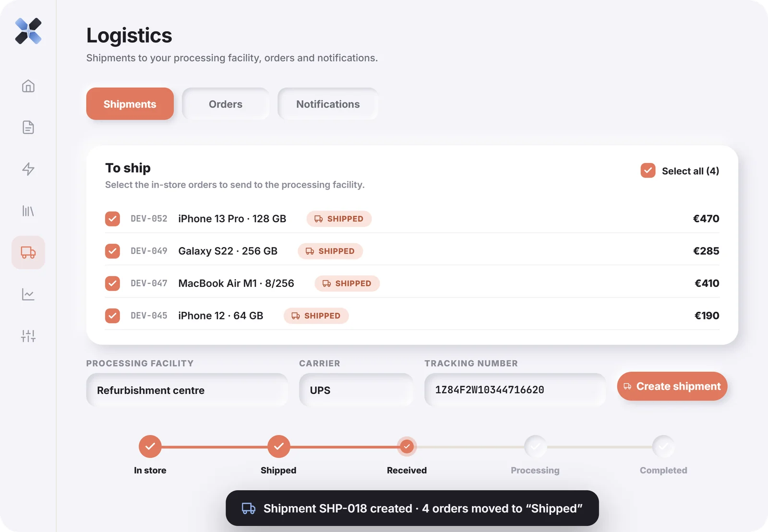This screenshot has height=532, width=768.
Task: Click the SHIPPED badge on iPhone 12
Action: [x=316, y=316]
